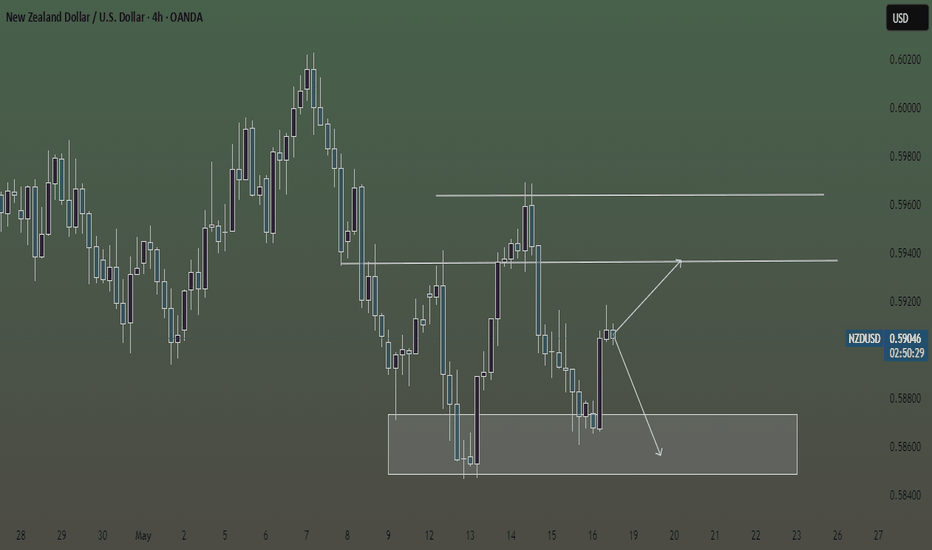The width and height of the screenshot is (932, 550).
Task: Click the 0.60000 price axis label
Action: point(905,108)
